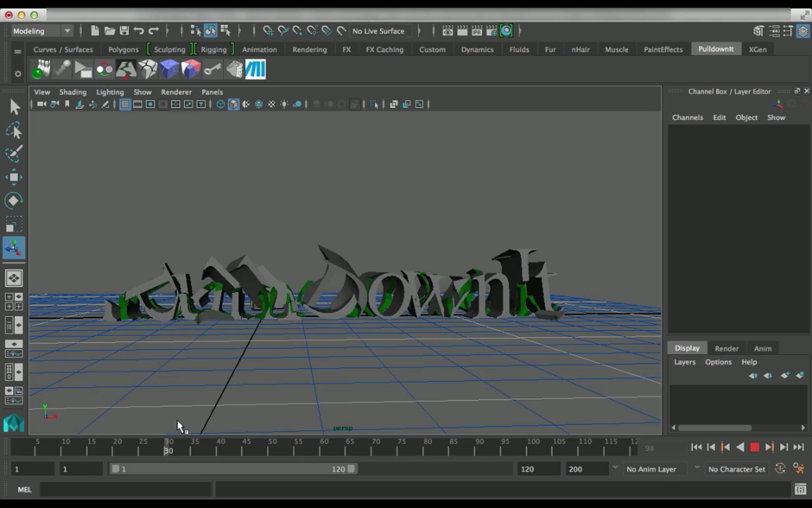
Task: Open a scene with folder icon
Action: [x=110, y=31]
